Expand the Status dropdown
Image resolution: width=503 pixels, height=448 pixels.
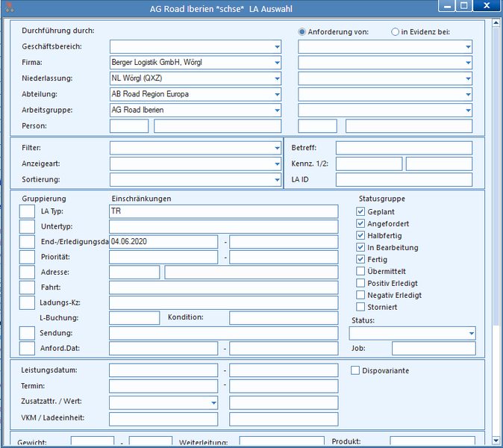pyautogui.click(x=471, y=333)
